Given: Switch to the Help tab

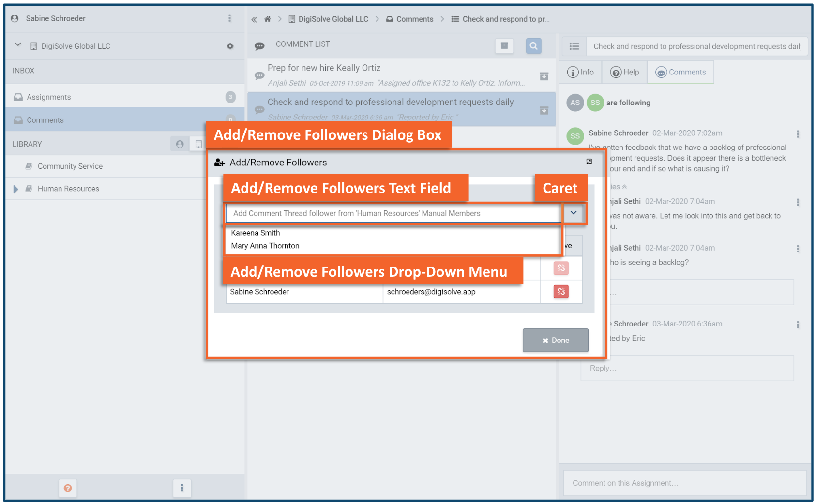Looking at the screenshot, I should click(624, 72).
